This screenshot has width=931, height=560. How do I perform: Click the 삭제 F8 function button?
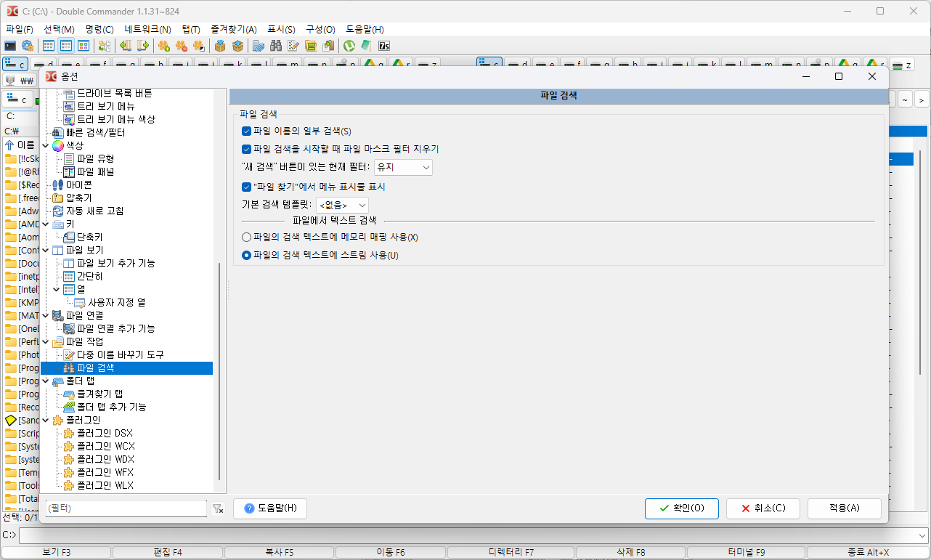630,552
